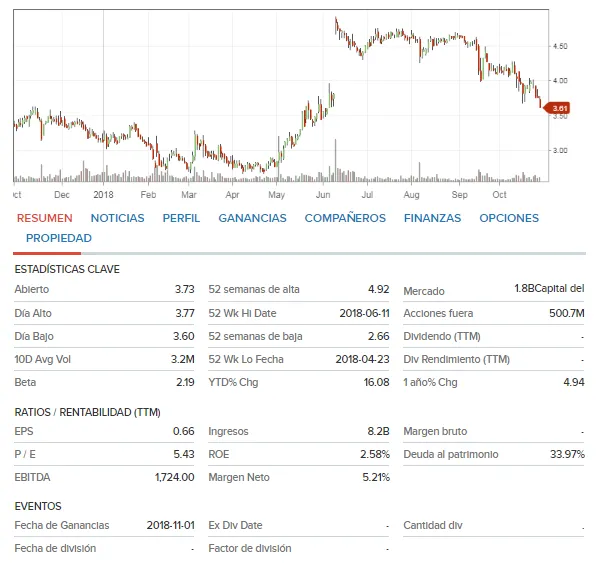Click the 10D Avg Vol value 3.2M
This screenshot has height=563, width=597.
183,359
